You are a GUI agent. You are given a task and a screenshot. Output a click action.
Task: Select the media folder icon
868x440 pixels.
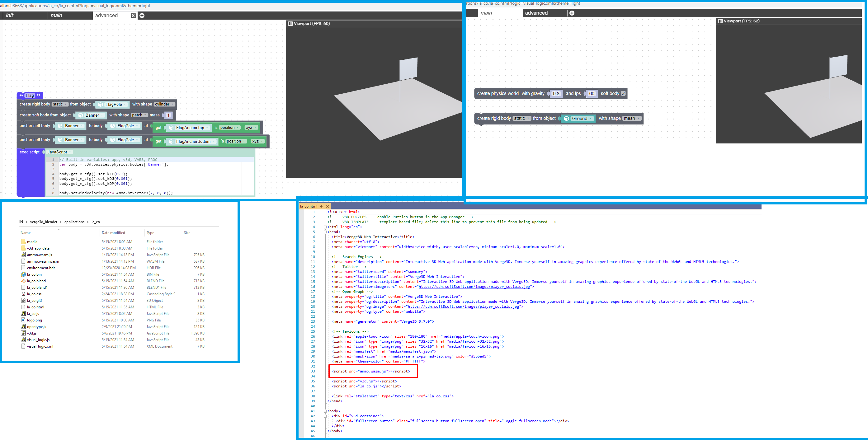pyautogui.click(x=23, y=241)
